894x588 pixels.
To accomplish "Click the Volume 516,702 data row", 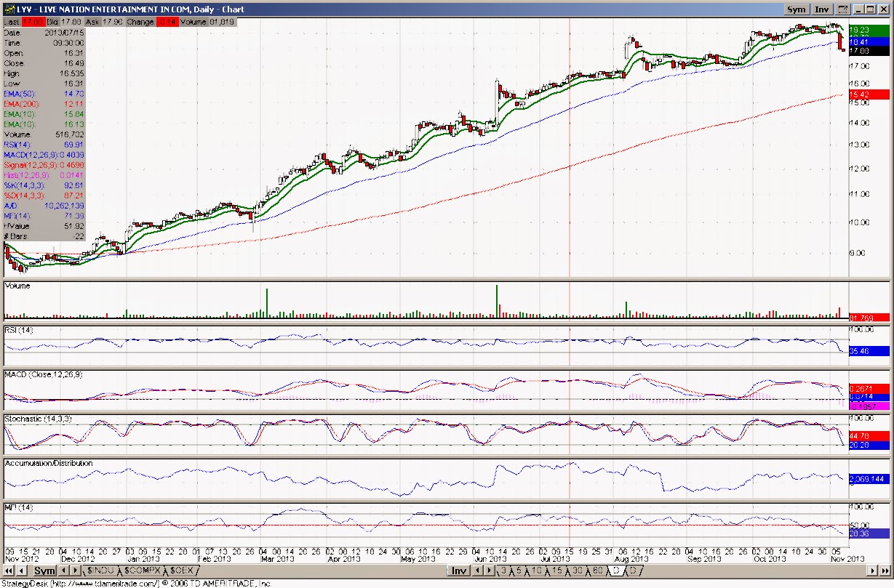I will (x=44, y=134).
